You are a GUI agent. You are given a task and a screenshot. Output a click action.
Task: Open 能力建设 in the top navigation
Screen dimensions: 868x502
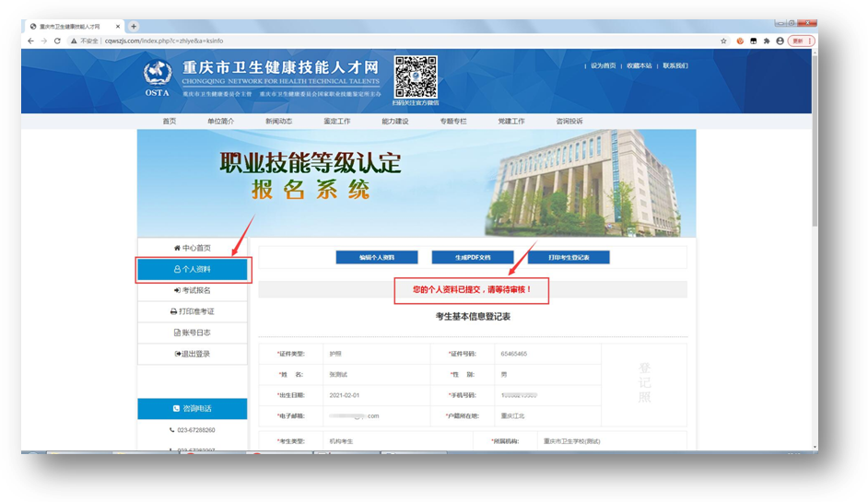point(394,122)
